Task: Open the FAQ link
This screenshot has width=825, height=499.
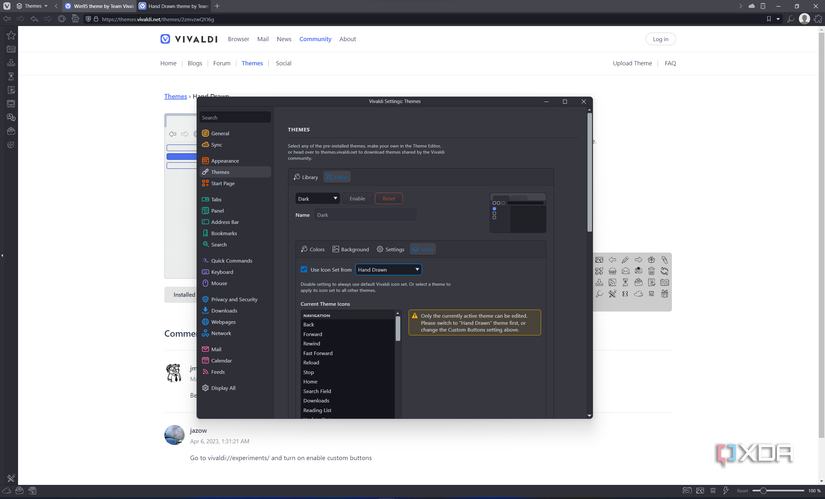Action: (670, 63)
